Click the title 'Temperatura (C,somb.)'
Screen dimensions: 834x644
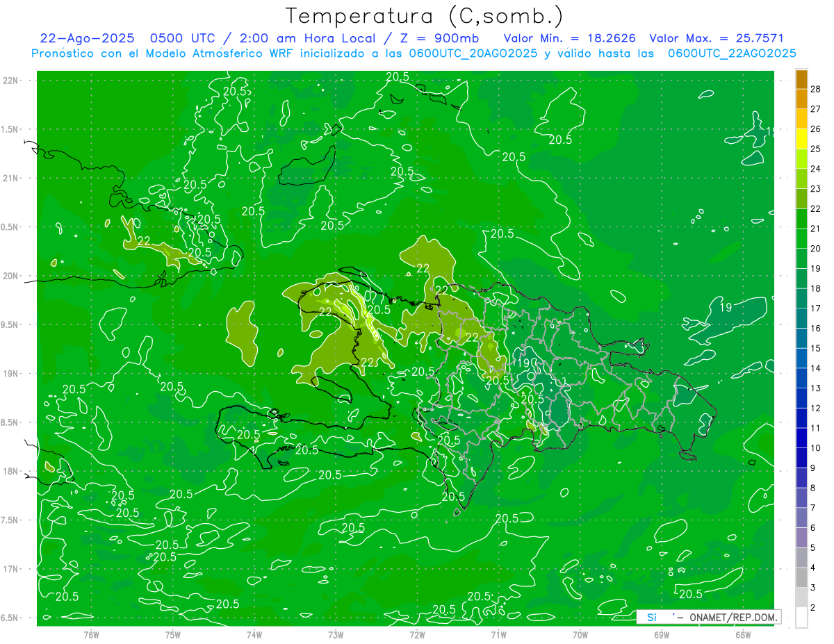click(x=425, y=16)
